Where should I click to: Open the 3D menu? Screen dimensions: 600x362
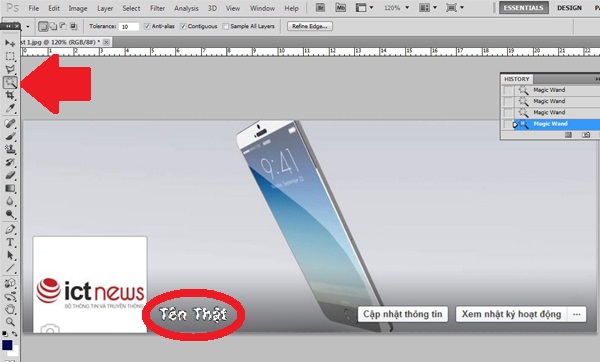[212, 8]
